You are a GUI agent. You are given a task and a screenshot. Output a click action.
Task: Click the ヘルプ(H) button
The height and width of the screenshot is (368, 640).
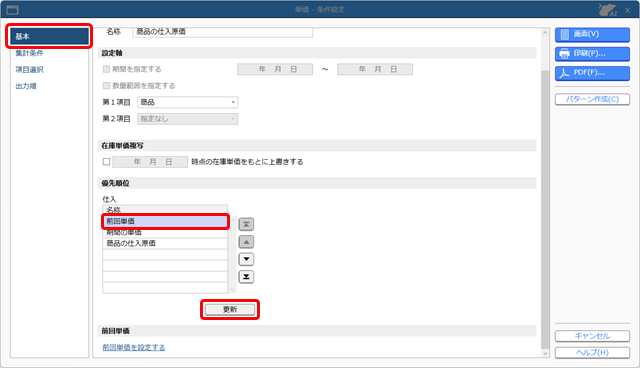click(592, 352)
